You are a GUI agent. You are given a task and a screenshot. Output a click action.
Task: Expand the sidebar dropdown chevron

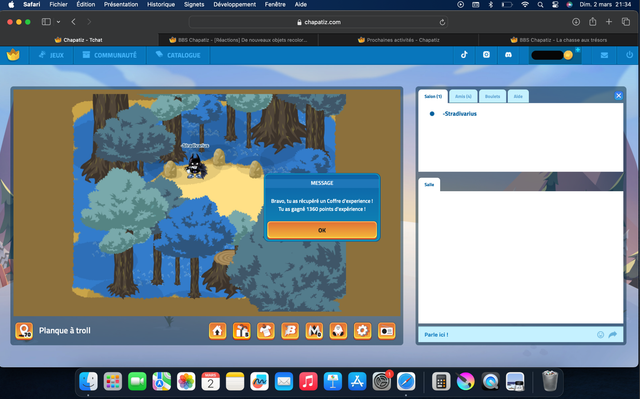pyautogui.click(x=58, y=22)
